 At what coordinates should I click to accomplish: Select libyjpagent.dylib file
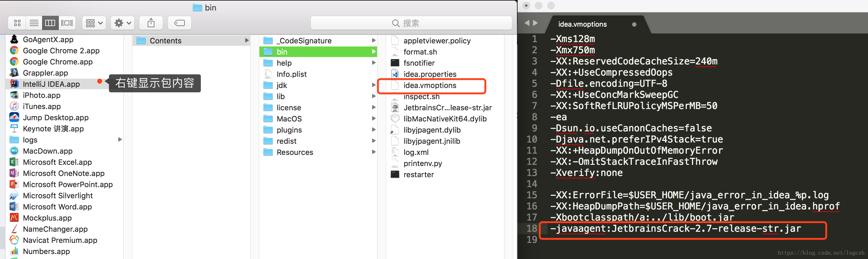tap(432, 129)
